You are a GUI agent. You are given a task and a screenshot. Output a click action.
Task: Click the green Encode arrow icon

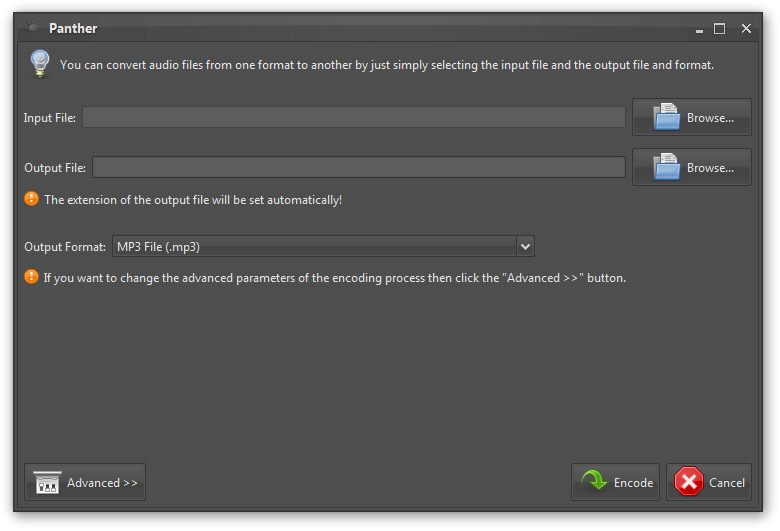[x=594, y=482]
